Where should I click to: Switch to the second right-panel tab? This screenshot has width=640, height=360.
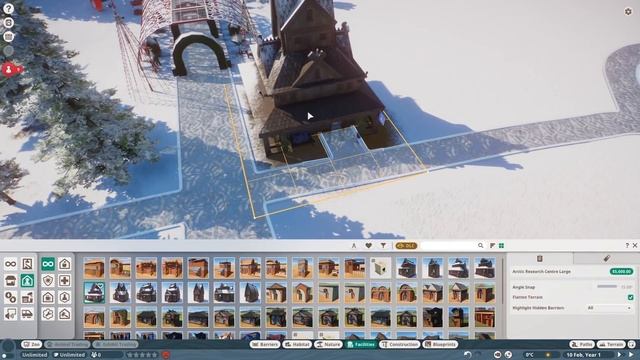(x=606, y=258)
